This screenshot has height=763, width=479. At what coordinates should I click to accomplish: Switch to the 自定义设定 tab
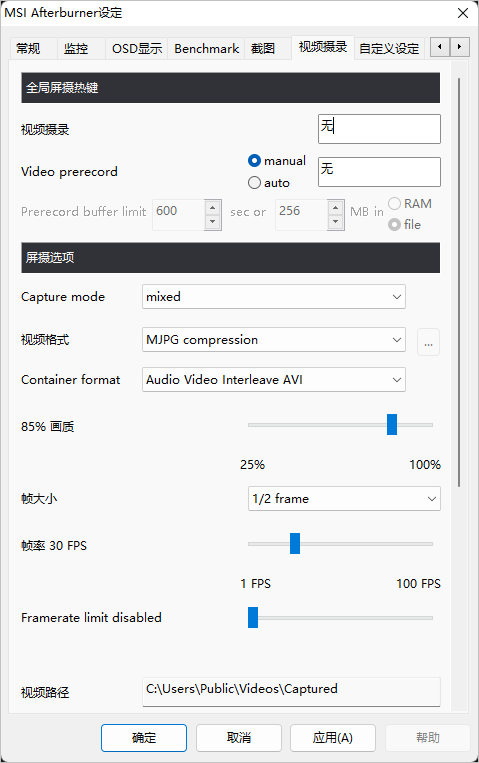[x=389, y=49]
